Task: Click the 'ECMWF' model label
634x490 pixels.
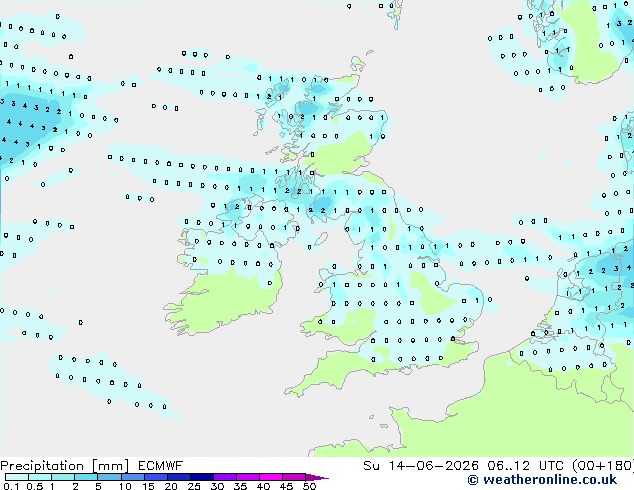Action: 161,466
